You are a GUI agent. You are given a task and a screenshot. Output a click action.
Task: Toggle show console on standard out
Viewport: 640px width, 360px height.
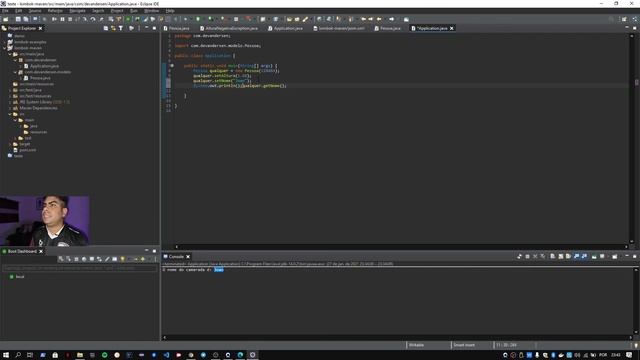pos(576,256)
